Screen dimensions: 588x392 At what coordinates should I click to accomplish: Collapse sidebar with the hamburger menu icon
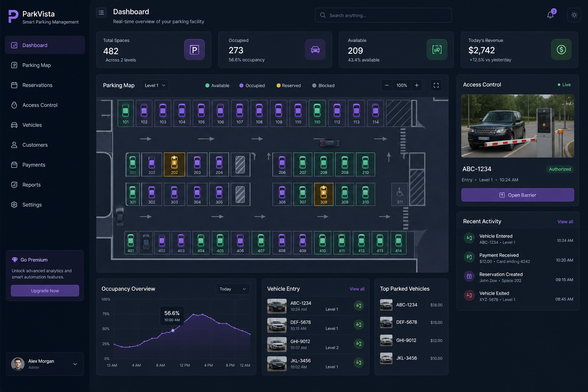click(101, 13)
